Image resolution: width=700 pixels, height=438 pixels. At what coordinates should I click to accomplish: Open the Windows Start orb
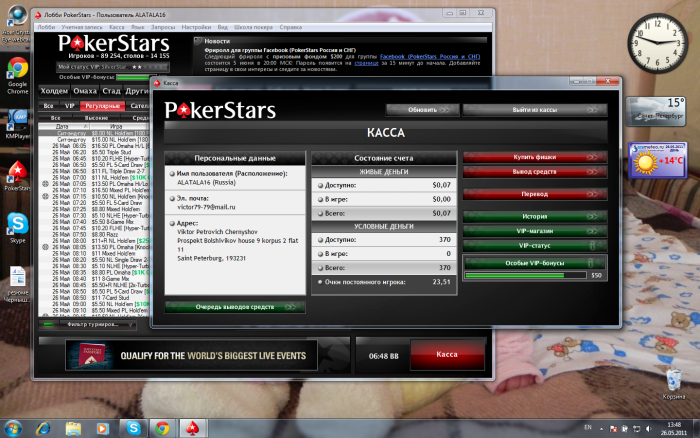(12, 429)
